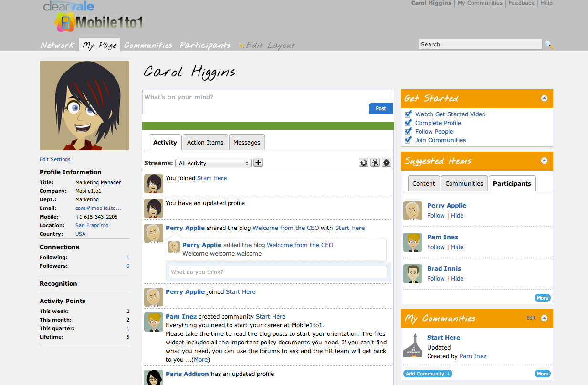Click the 'What do you think?' comment field
588x385 pixels.
click(278, 272)
